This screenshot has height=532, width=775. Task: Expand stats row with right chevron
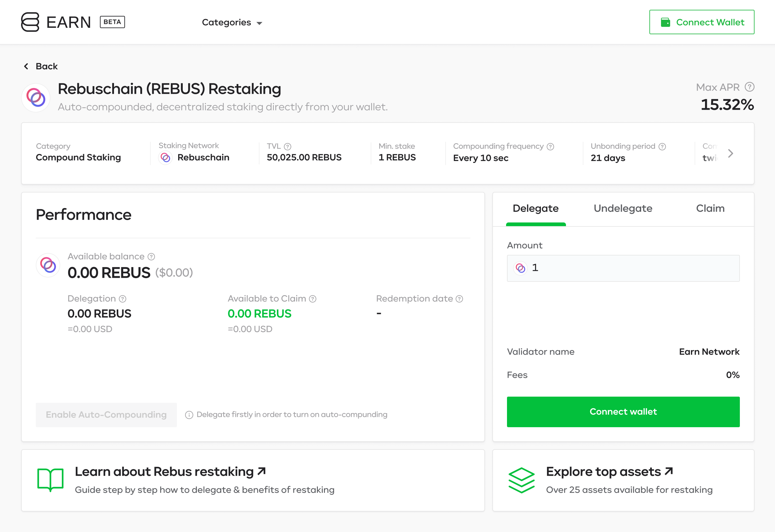(x=730, y=153)
